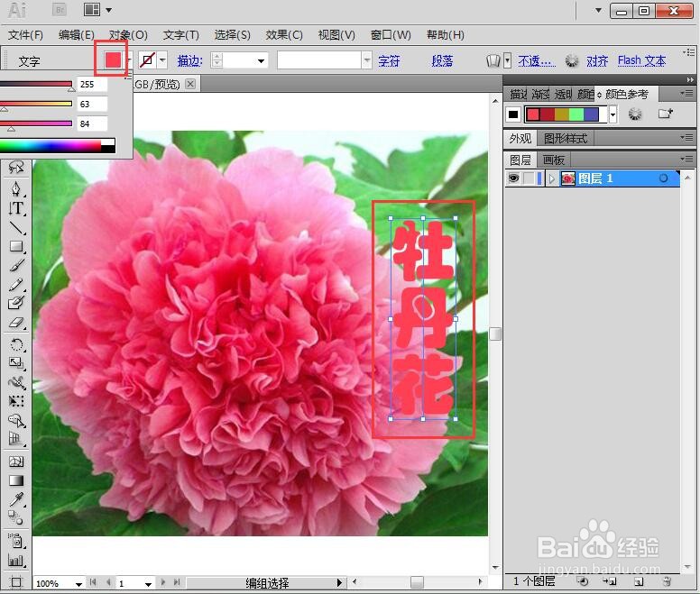Create new layer in Layers panel
Screen dimensions: 700x594
point(639,581)
